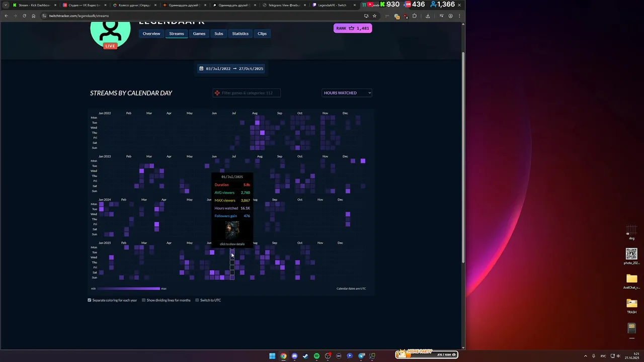
Task: Open the Clips section
Action: click(262, 34)
